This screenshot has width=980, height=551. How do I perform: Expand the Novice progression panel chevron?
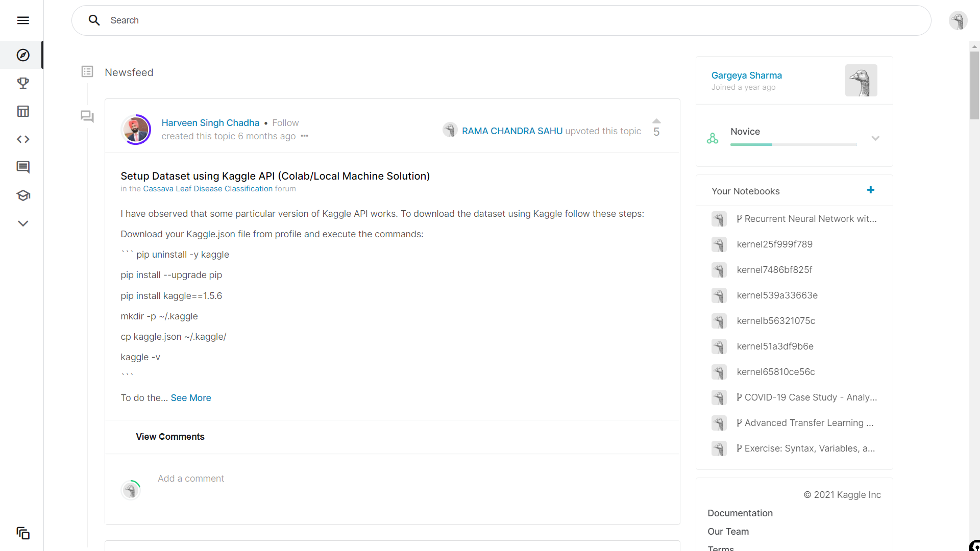click(875, 138)
